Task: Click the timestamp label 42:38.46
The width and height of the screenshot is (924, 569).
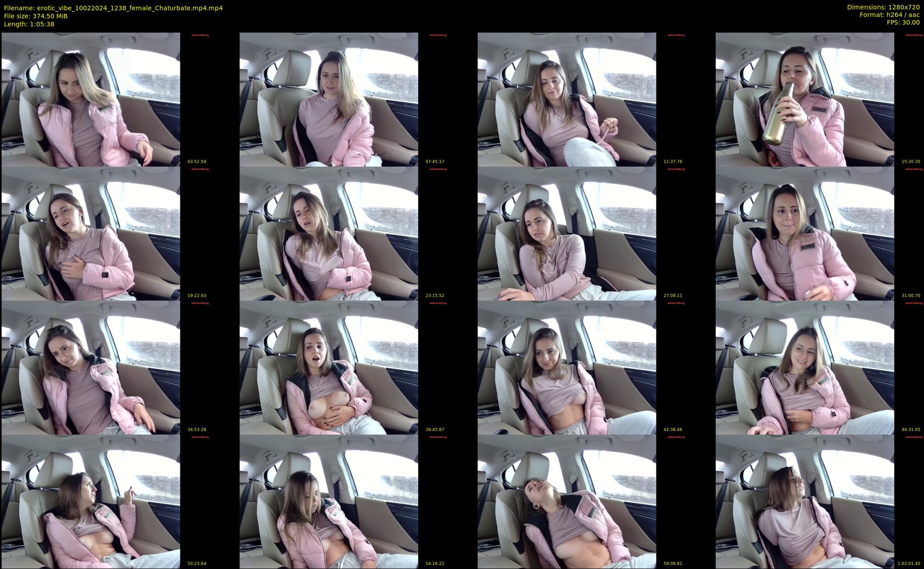Action: [x=673, y=430]
